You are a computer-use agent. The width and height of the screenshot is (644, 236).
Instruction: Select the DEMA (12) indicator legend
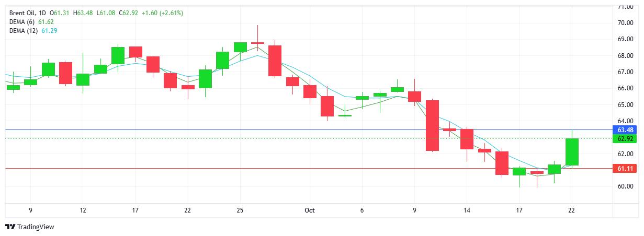24,31
